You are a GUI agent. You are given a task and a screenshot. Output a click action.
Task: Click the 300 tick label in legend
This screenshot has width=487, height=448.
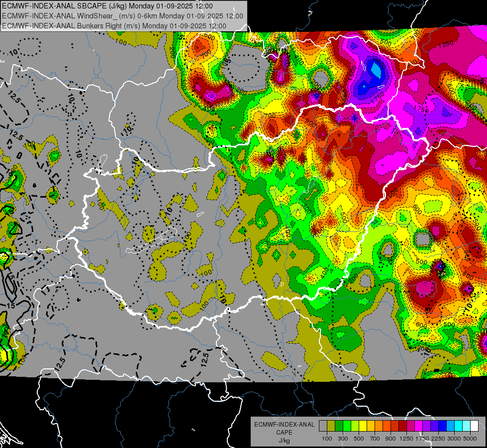pyautogui.click(x=343, y=439)
